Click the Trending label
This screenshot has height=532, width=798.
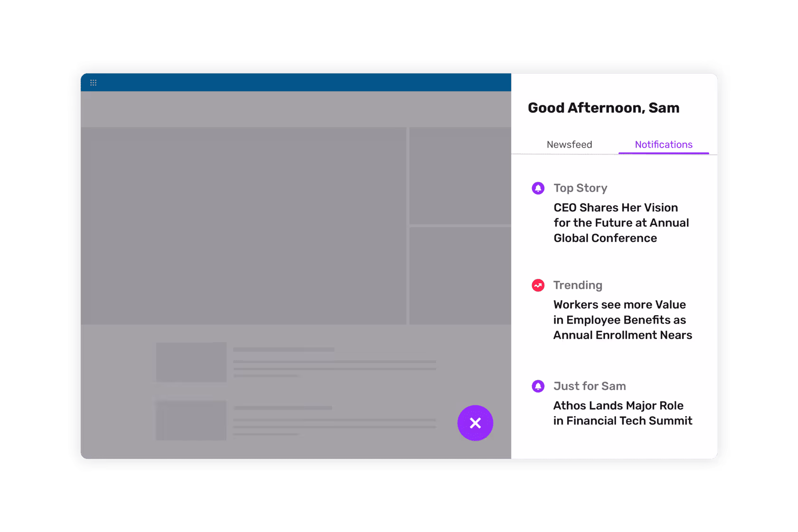(x=578, y=285)
